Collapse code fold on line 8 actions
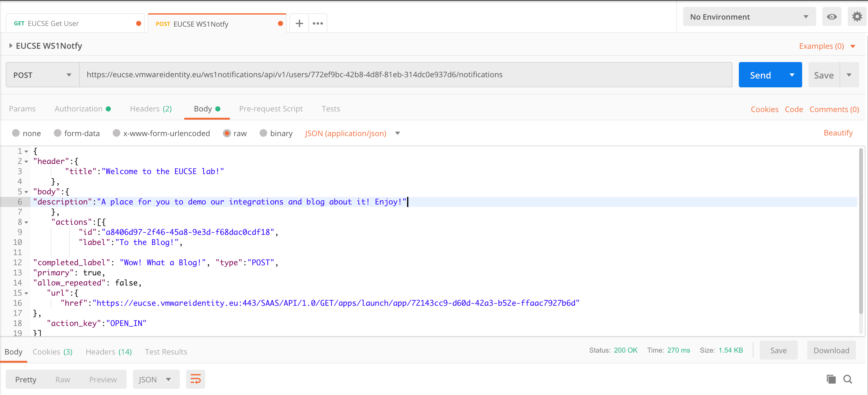The height and width of the screenshot is (395, 868). tap(26, 222)
